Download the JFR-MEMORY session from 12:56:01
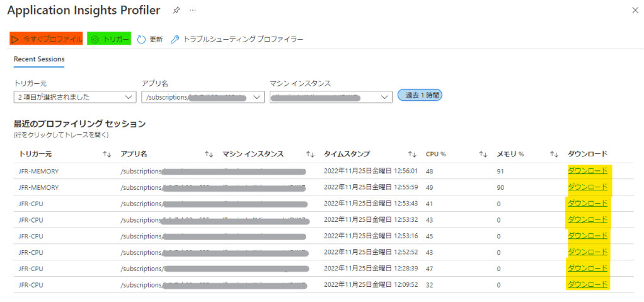Viewport: 644px width, 302px height. 587,171
